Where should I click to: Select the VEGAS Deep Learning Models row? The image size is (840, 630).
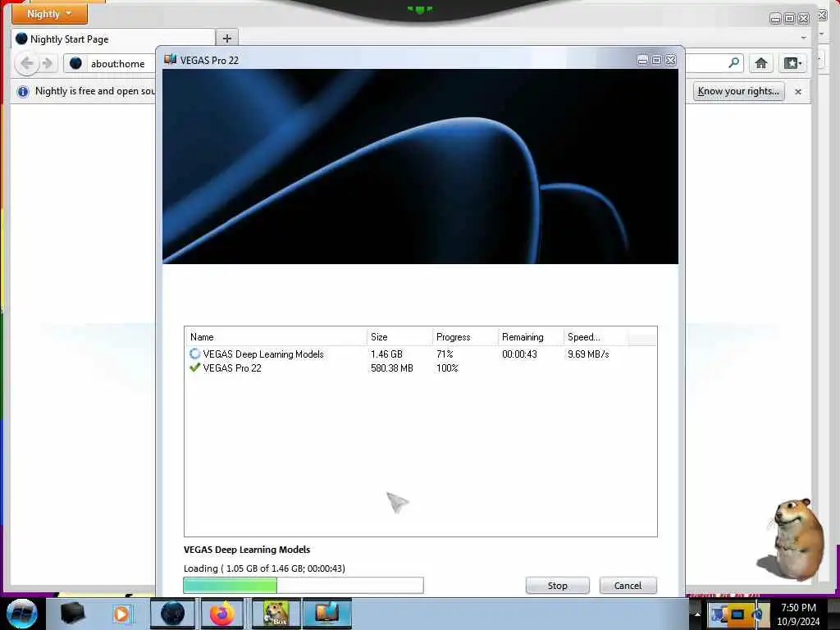click(x=420, y=354)
